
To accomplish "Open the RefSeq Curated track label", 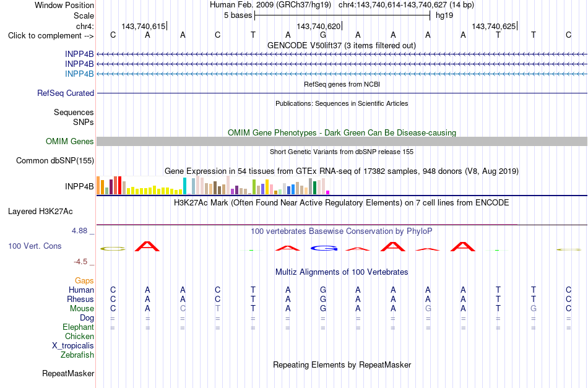I will coord(66,93).
